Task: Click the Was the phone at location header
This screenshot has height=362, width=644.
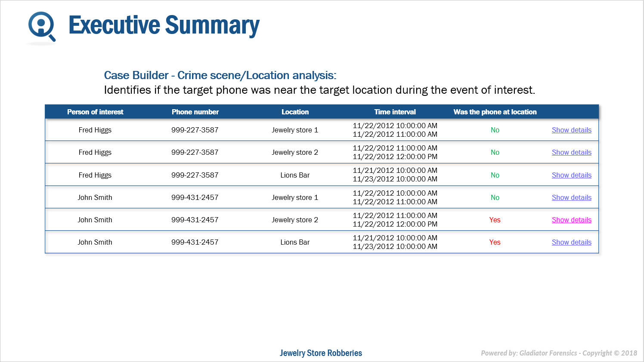Action: (495, 112)
